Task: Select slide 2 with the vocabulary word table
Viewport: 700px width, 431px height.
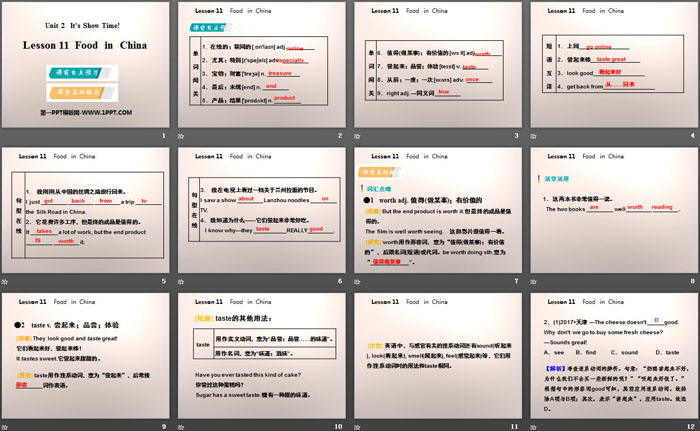Action: pos(262,68)
